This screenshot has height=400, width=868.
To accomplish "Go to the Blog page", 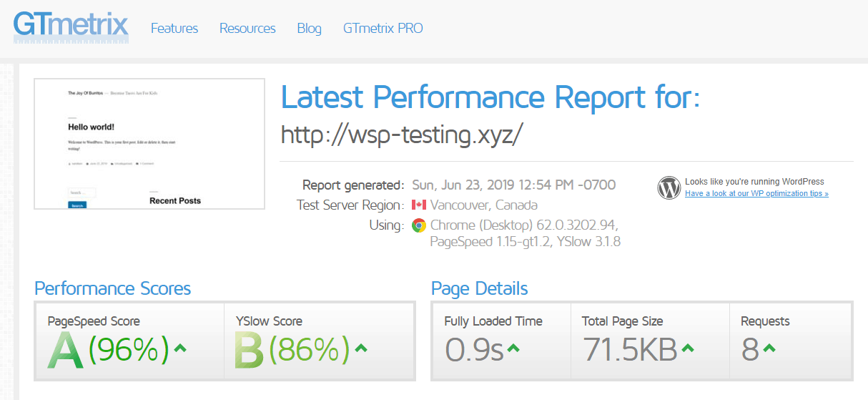I will tap(310, 29).
